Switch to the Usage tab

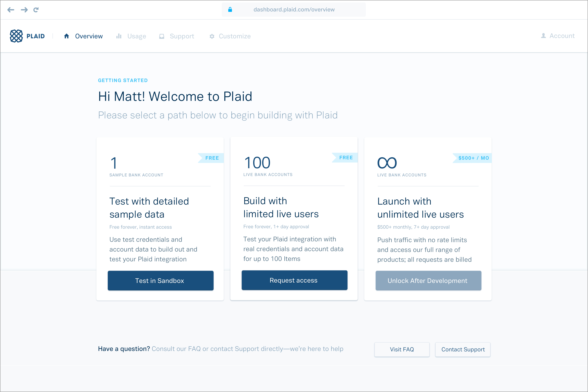(137, 36)
